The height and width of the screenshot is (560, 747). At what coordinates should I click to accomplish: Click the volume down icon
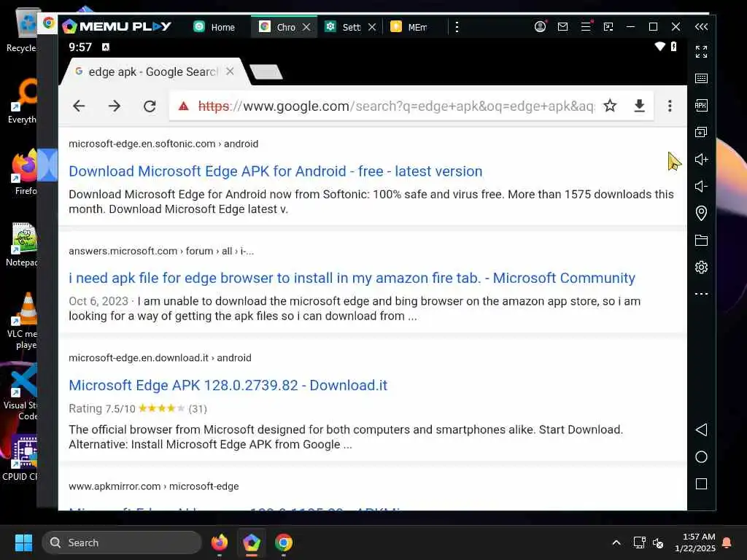pyautogui.click(x=701, y=186)
